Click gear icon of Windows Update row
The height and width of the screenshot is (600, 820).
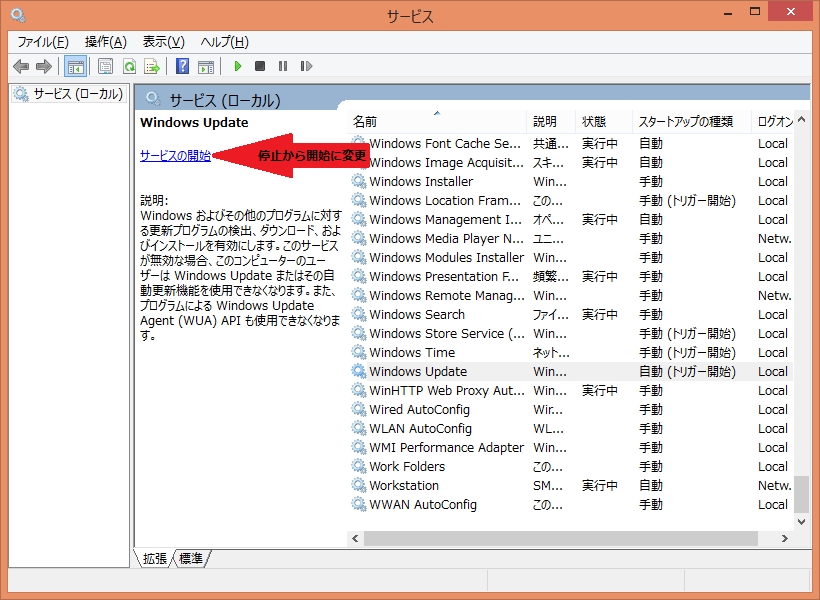pyautogui.click(x=359, y=371)
